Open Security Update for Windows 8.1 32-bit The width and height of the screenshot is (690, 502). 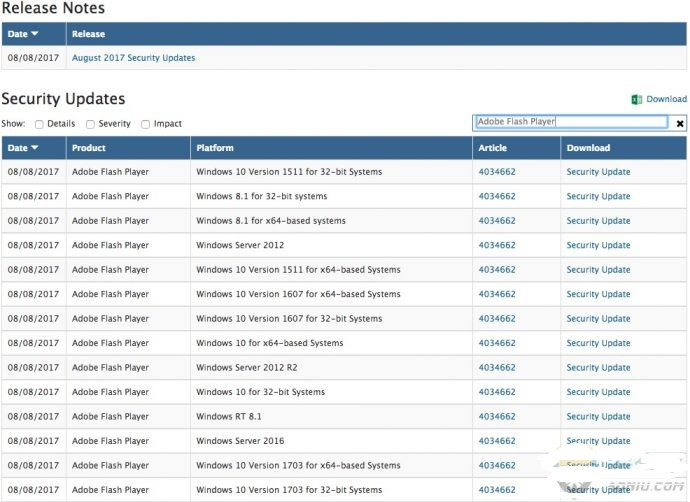[x=598, y=196]
